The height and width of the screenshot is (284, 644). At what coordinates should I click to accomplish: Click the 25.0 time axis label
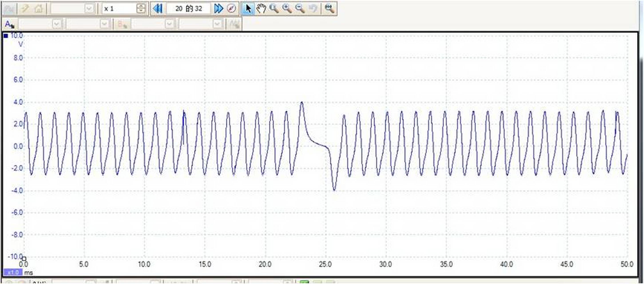tap(325, 264)
